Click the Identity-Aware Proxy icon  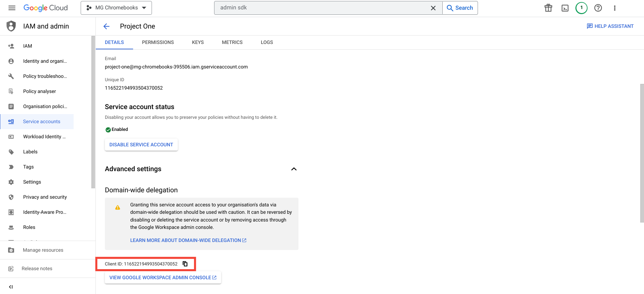pos(11,212)
